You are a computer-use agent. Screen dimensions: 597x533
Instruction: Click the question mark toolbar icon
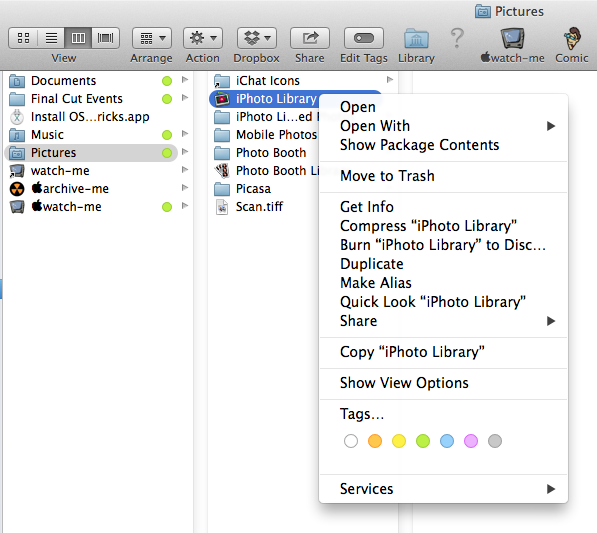click(x=457, y=38)
